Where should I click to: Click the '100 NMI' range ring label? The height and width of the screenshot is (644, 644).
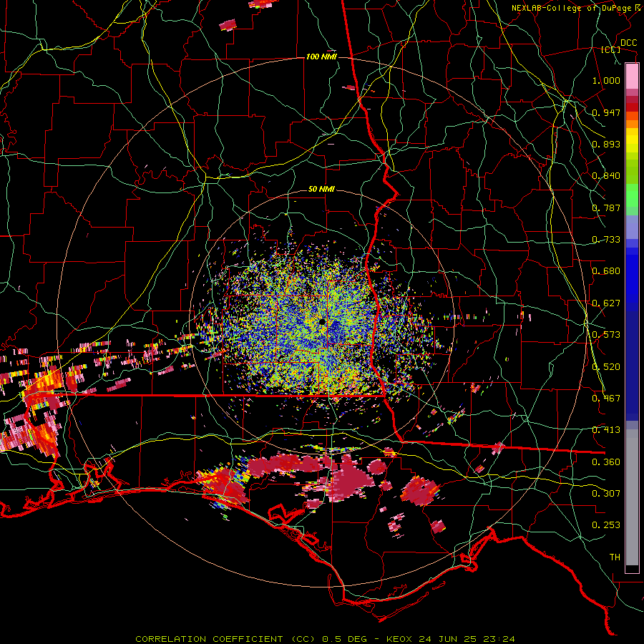coord(321,57)
